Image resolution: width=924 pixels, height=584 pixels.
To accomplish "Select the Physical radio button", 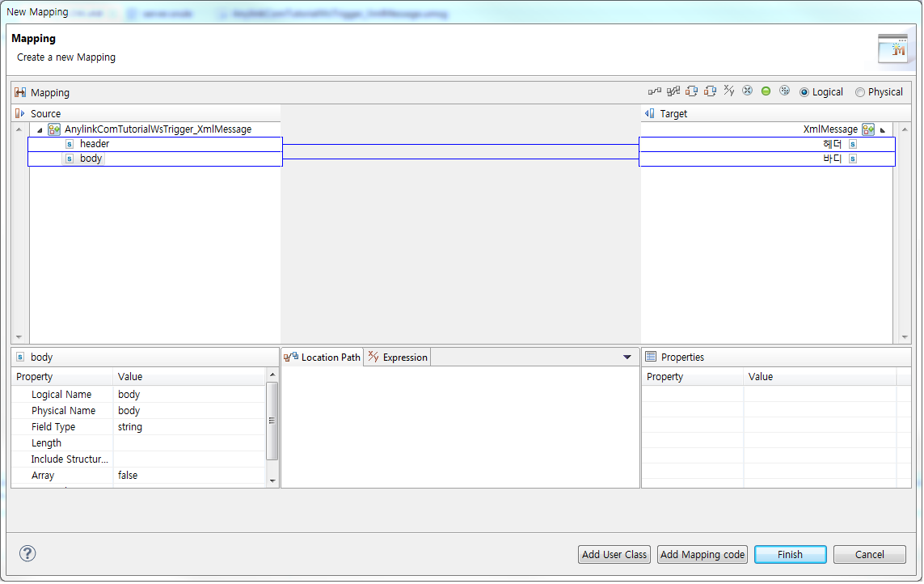I will [x=860, y=91].
